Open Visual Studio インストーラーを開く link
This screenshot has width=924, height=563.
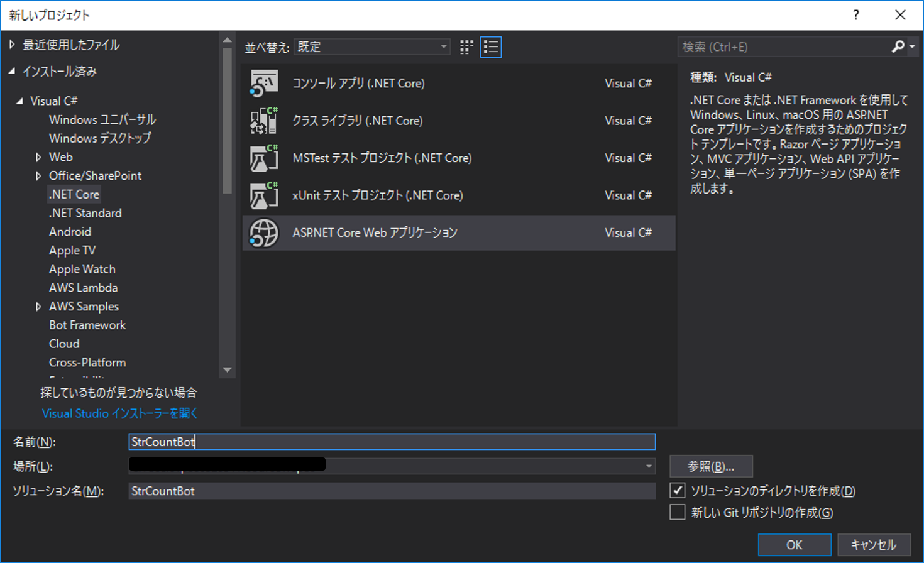pos(119,413)
